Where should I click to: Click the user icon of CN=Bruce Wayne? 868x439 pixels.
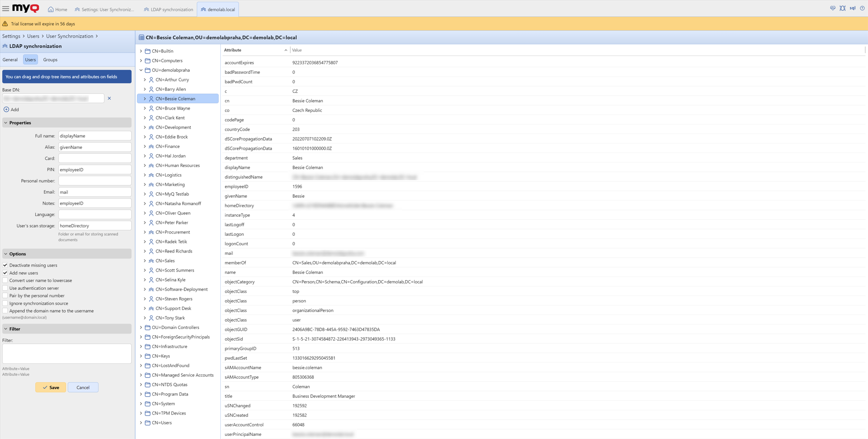[x=151, y=109]
